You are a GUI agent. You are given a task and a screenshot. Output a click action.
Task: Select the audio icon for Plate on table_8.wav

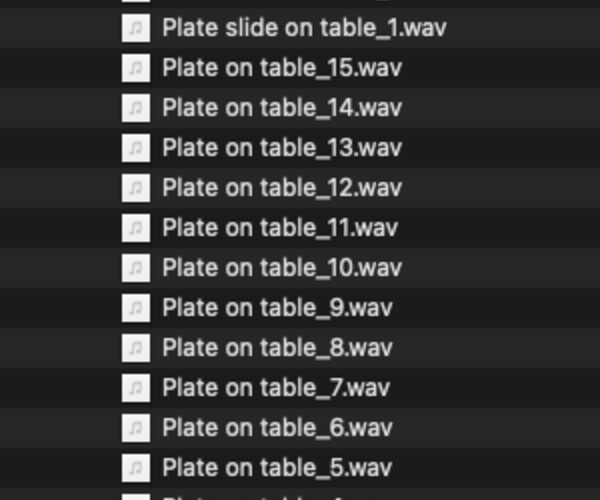tap(136, 348)
